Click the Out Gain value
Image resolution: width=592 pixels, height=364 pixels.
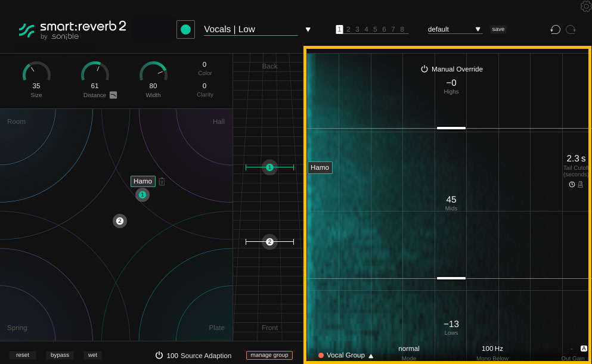pos(572,349)
